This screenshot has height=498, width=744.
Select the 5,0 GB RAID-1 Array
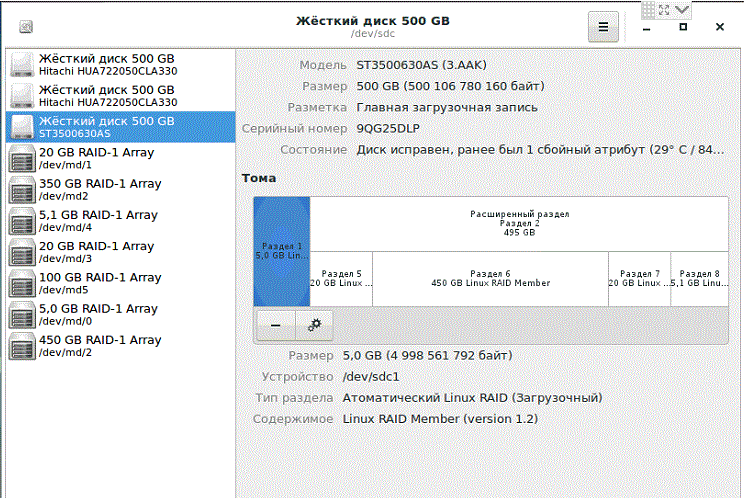tap(121, 315)
